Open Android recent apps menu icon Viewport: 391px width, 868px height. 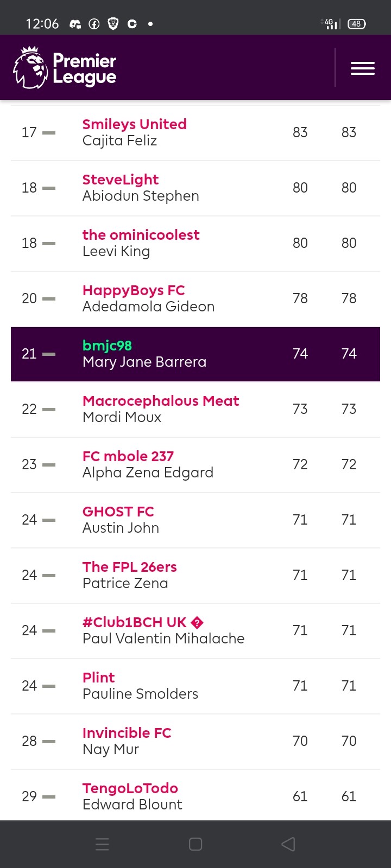tap(102, 844)
